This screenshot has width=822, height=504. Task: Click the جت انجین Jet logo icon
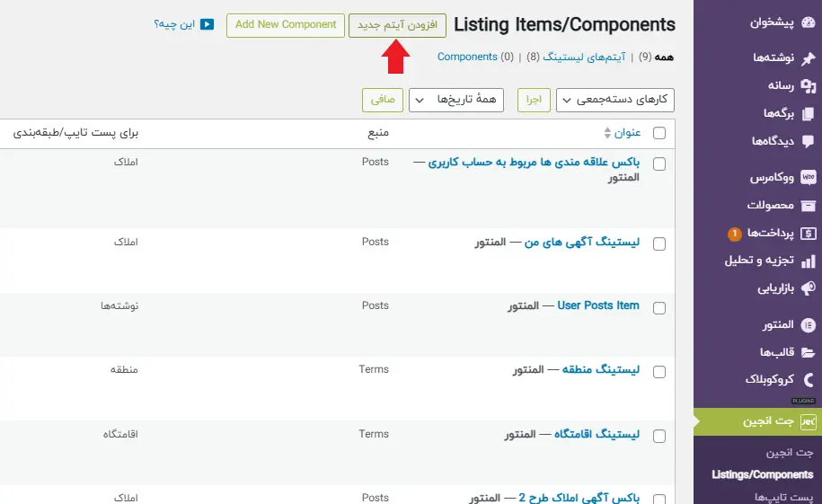(x=808, y=421)
